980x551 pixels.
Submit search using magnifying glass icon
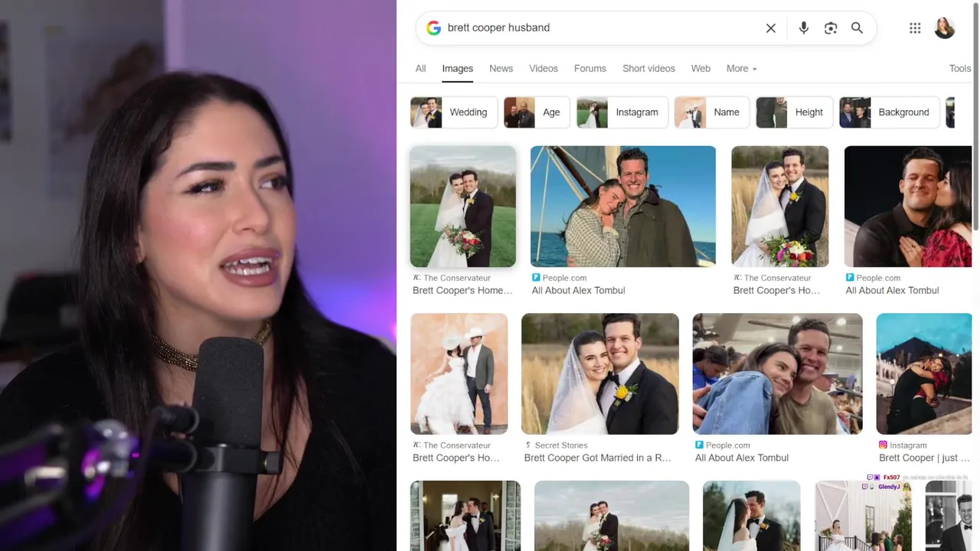point(857,28)
